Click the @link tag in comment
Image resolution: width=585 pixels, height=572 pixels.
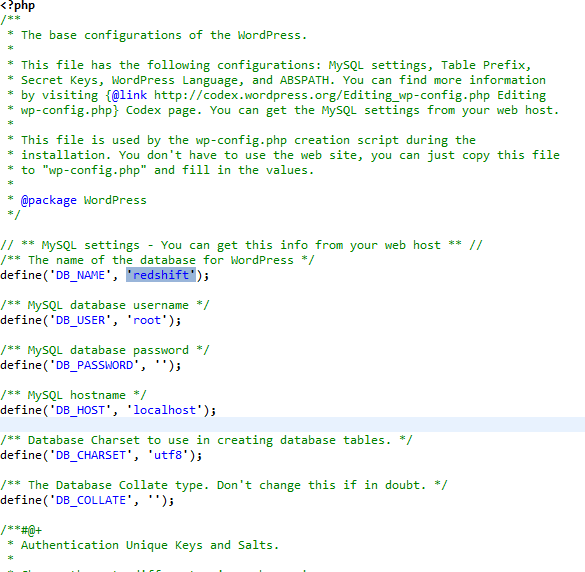click(129, 95)
